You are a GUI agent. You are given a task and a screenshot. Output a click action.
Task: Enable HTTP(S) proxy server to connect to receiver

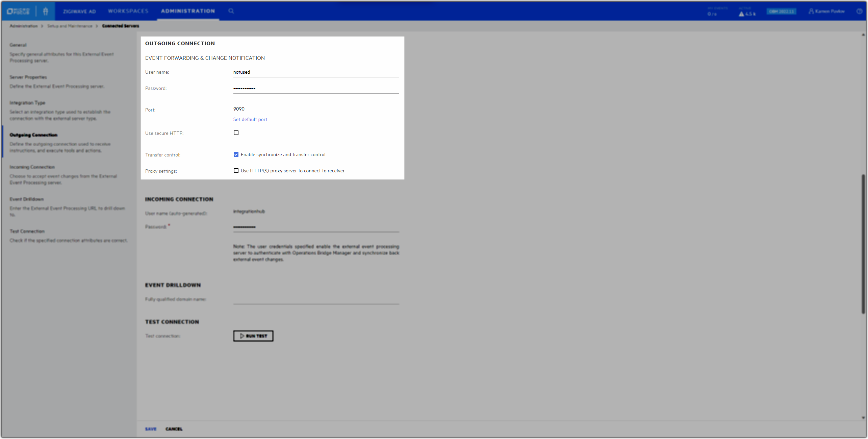point(236,171)
